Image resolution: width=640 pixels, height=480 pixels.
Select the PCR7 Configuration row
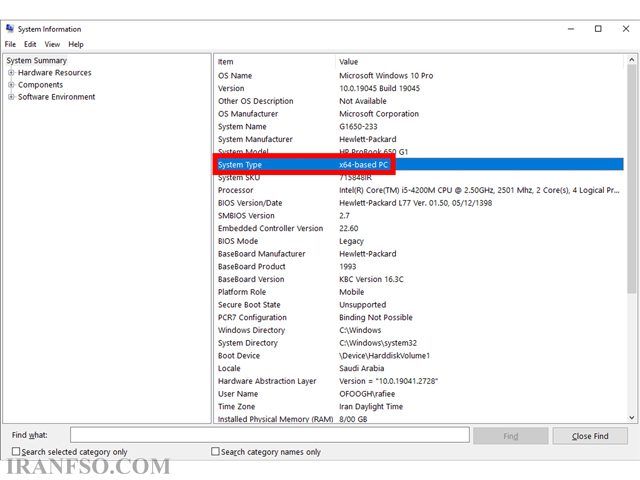(419, 318)
